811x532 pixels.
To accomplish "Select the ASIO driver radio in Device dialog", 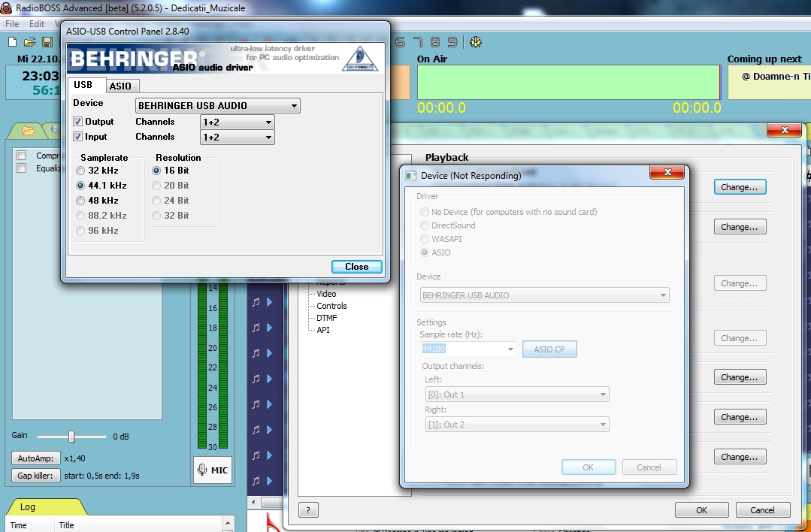I will (x=425, y=252).
